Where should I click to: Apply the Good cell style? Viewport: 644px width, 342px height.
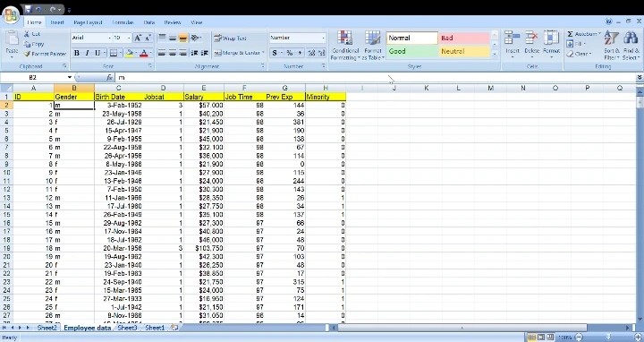pos(412,51)
